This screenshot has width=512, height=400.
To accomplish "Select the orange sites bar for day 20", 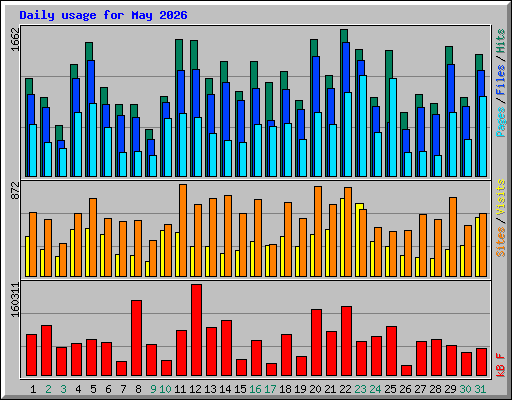I will (x=318, y=231).
